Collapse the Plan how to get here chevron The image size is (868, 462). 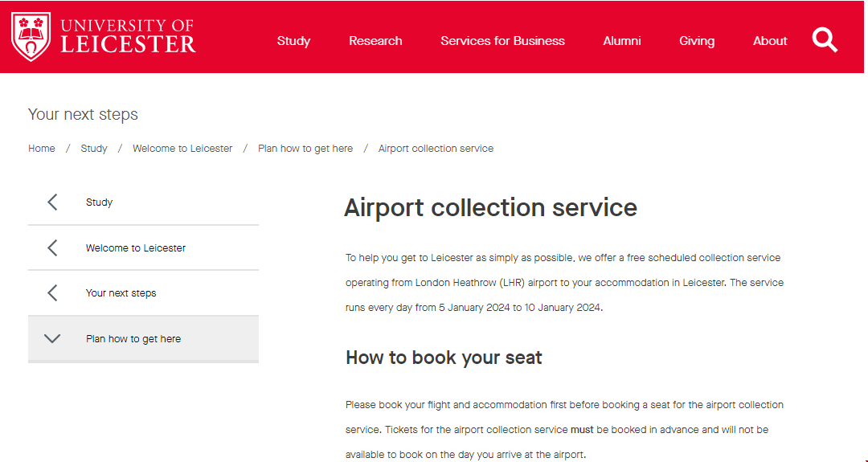click(52, 339)
